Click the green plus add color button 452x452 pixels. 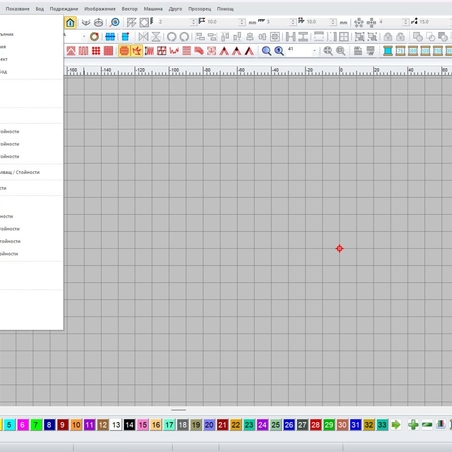pyautogui.click(x=413, y=425)
